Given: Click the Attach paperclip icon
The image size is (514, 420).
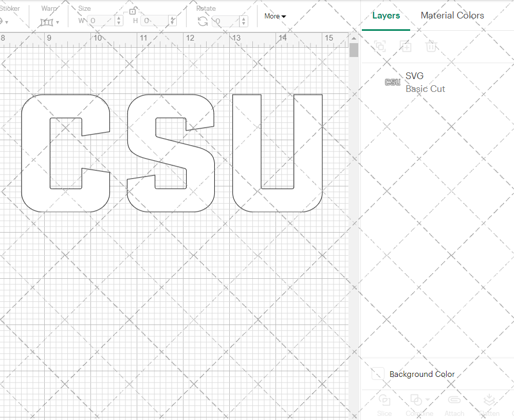Looking at the screenshot, I should (454, 400).
